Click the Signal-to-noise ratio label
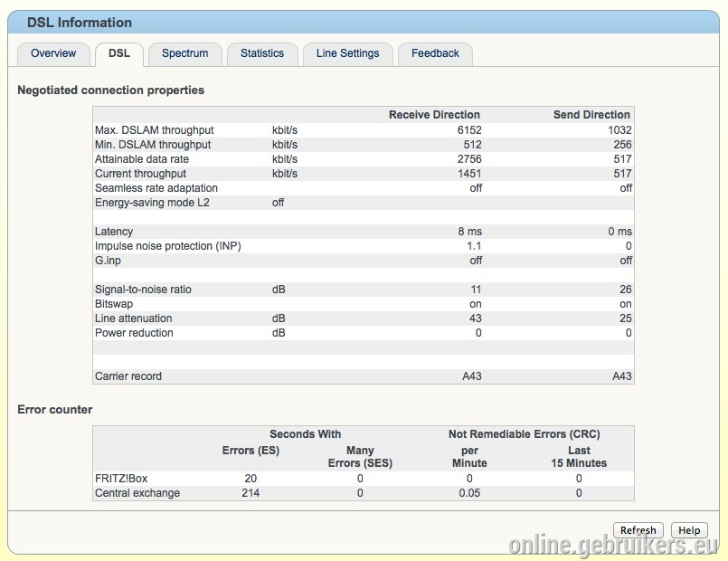The width and height of the screenshot is (728, 561). [143, 290]
